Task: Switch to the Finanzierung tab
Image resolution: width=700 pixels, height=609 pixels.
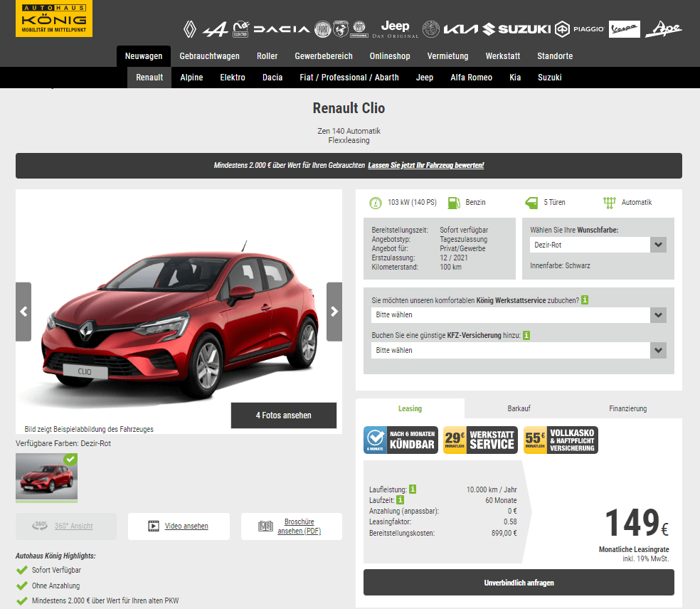Action: tap(627, 408)
